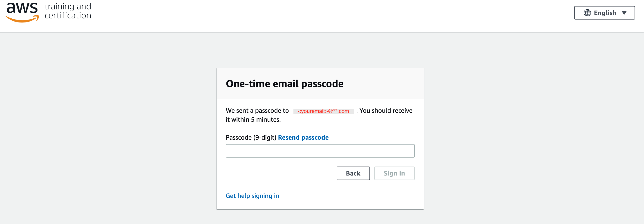Viewport: 644px width, 224px height.
Task: Expand the language dropdown arrow
Action: coord(624,13)
